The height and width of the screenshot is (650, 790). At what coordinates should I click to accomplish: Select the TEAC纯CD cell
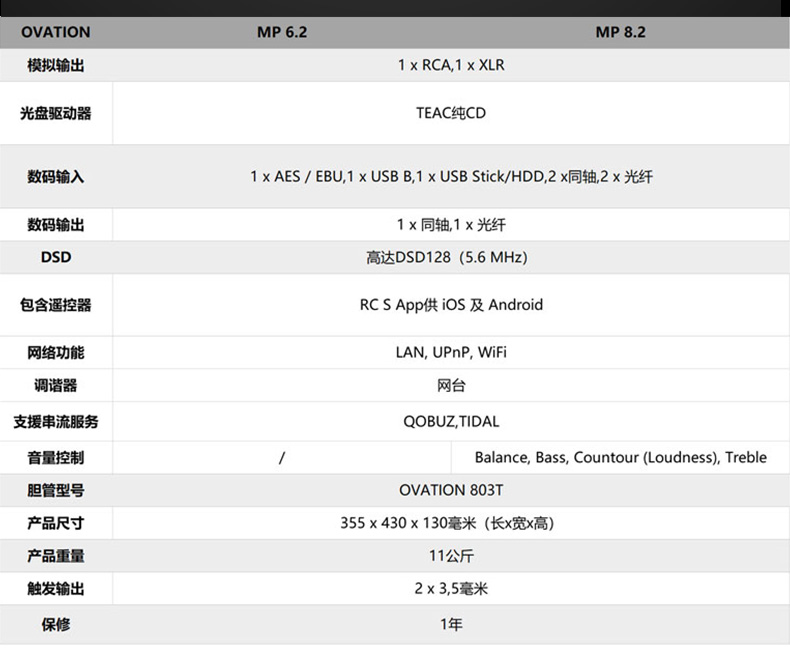pyautogui.click(x=451, y=113)
